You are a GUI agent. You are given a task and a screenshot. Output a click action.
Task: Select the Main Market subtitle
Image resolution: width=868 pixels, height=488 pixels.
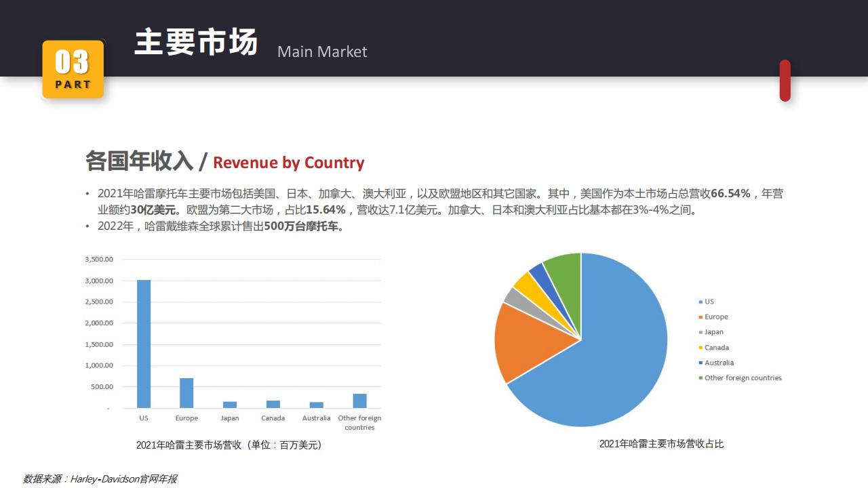pyautogui.click(x=322, y=52)
